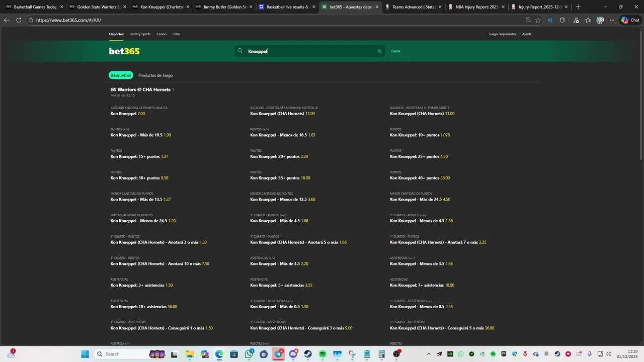Select the Productos de Juego tab
The image size is (644, 362).
[155, 75]
